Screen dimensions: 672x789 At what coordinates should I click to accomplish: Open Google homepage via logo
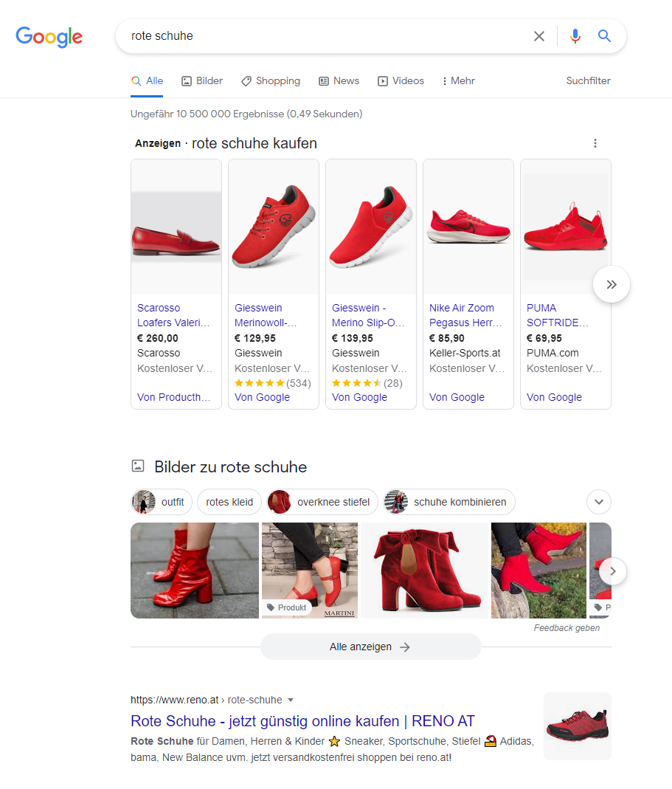(x=49, y=37)
